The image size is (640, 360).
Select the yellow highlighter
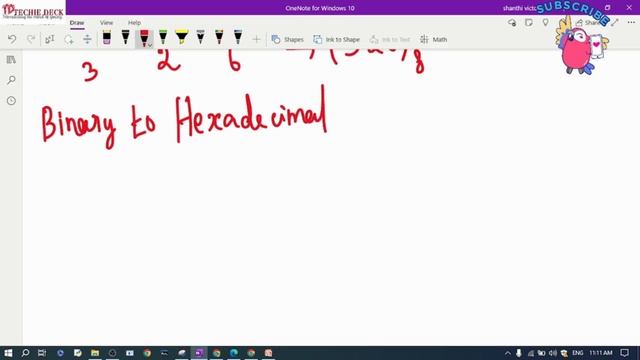[182, 38]
